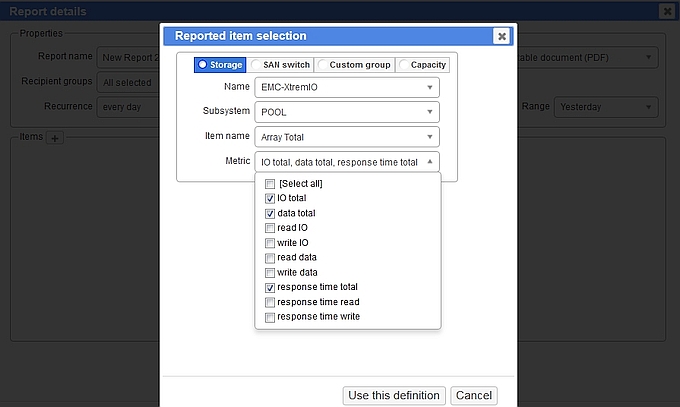Open the Range dropdown showing Yesterday
This screenshot has width=680, height=407.
point(606,107)
